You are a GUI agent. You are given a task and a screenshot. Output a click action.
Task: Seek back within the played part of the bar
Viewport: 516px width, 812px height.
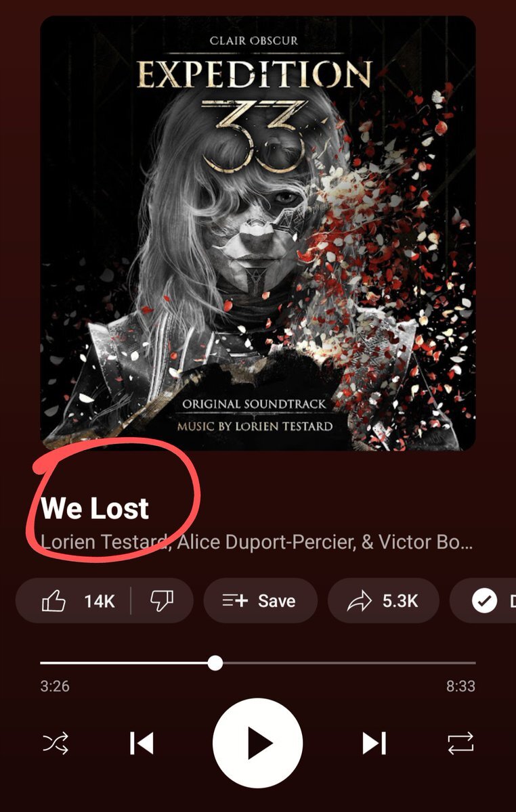click(x=124, y=663)
